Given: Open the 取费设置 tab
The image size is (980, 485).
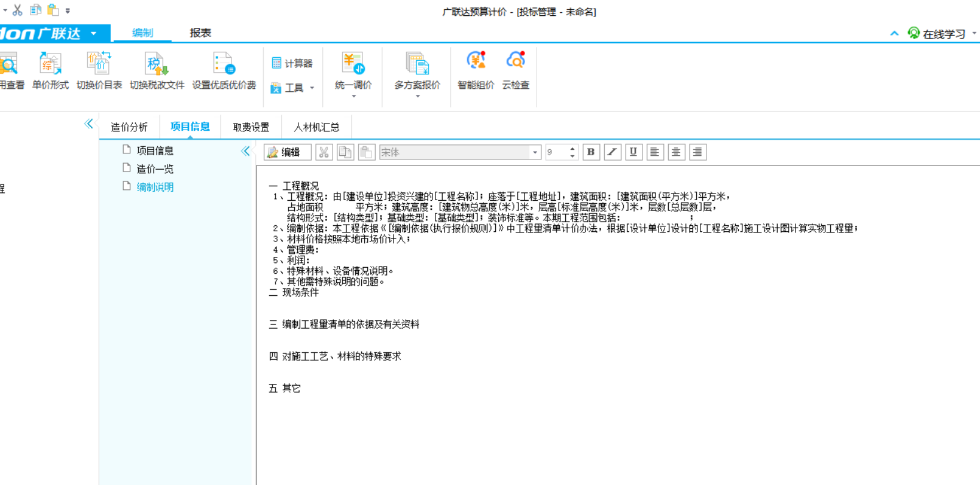Looking at the screenshot, I should 251,127.
